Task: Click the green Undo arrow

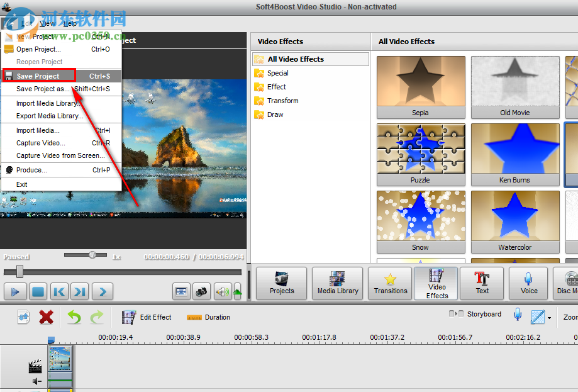Action: click(74, 317)
